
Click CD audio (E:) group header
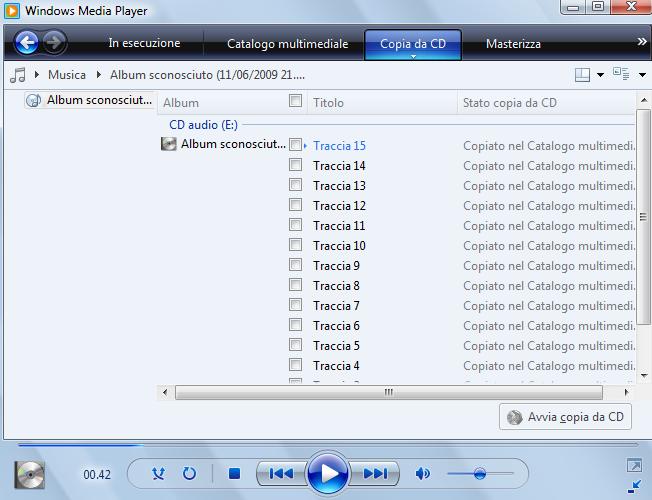(x=203, y=125)
